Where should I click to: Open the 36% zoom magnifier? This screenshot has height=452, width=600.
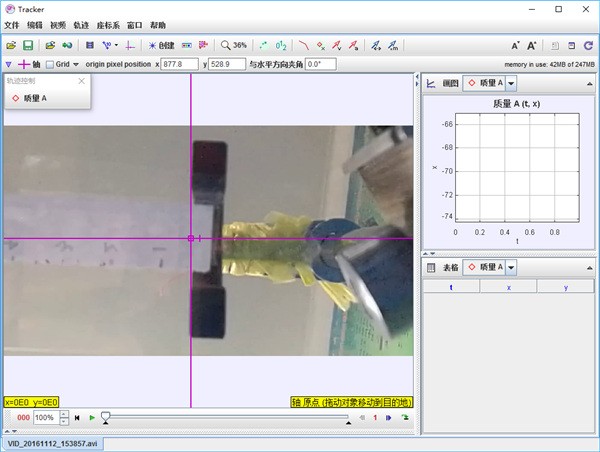point(234,45)
